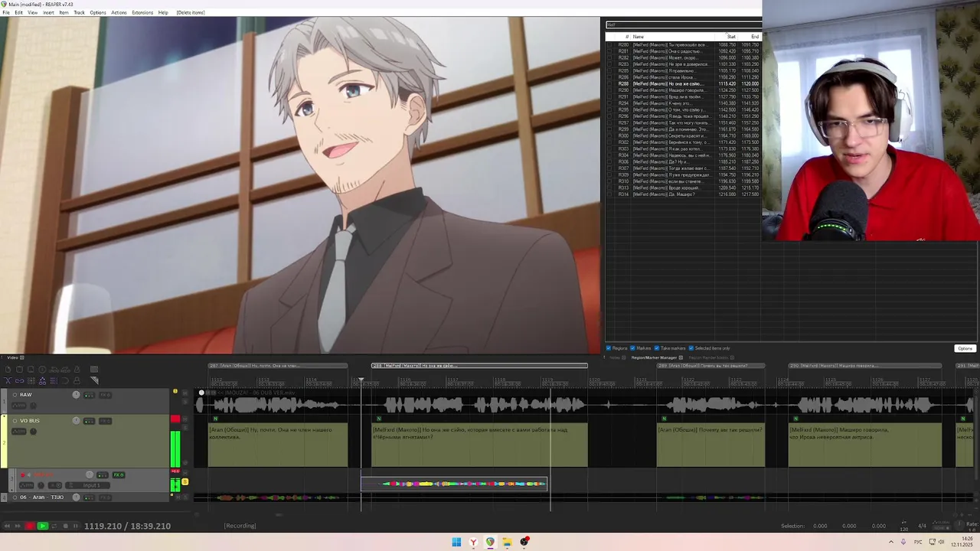Open the File menu

coord(6,12)
